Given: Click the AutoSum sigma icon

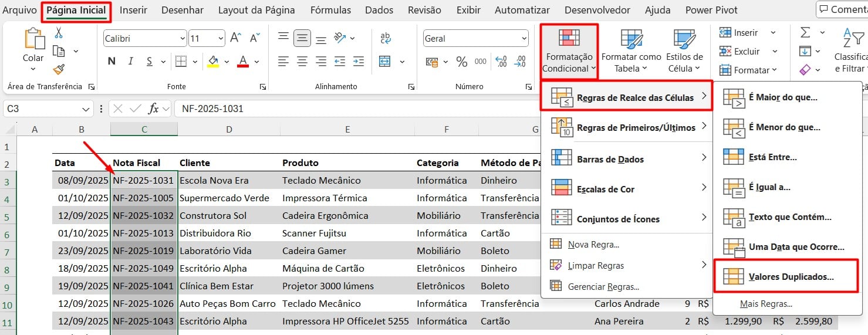Looking at the screenshot, I should [805, 33].
